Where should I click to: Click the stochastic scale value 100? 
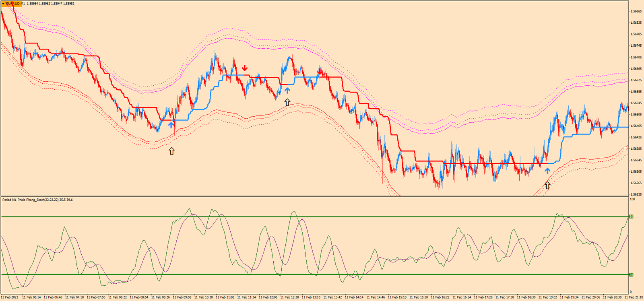(x=632, y=199)
